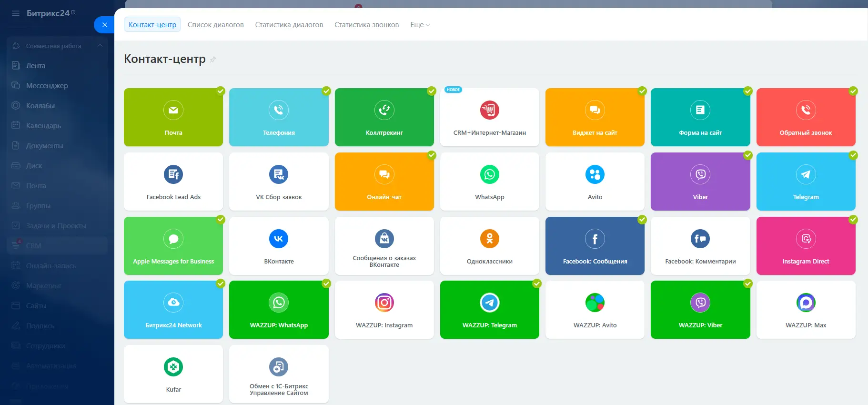
Task: Open CRM+Интернет-Магазин tile
Action: click(490, 117)
